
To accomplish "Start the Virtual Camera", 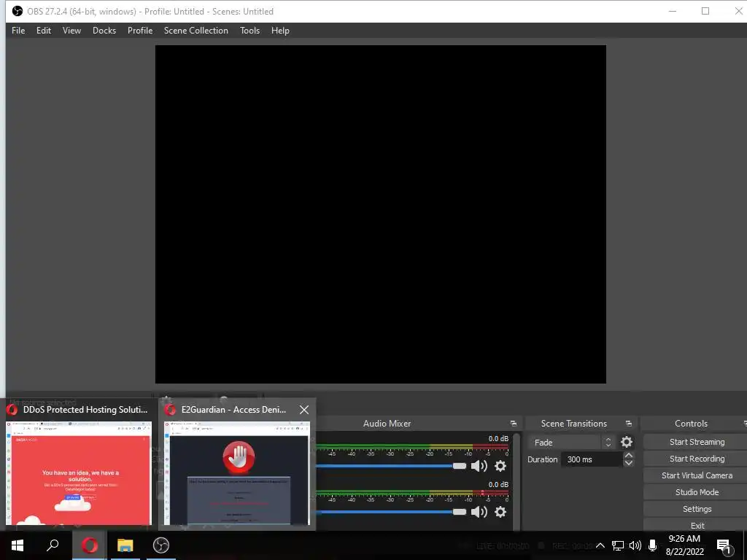I will click(697, 475).
